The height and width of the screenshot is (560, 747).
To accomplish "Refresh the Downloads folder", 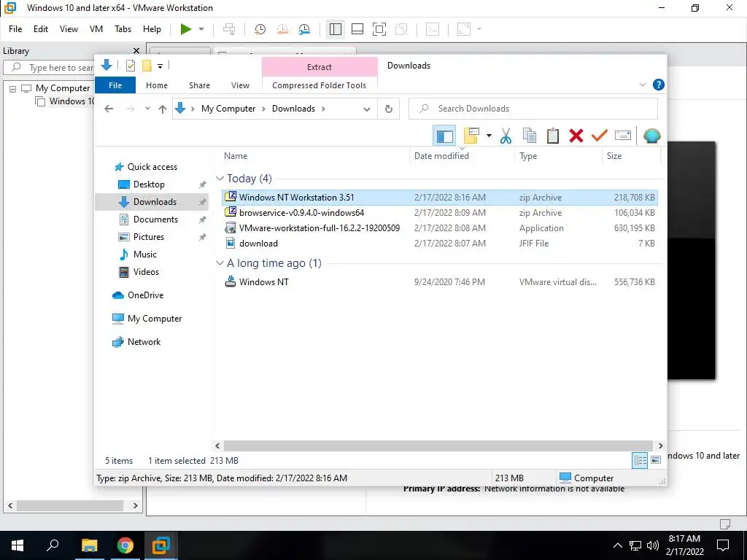I will pos(389,109).
